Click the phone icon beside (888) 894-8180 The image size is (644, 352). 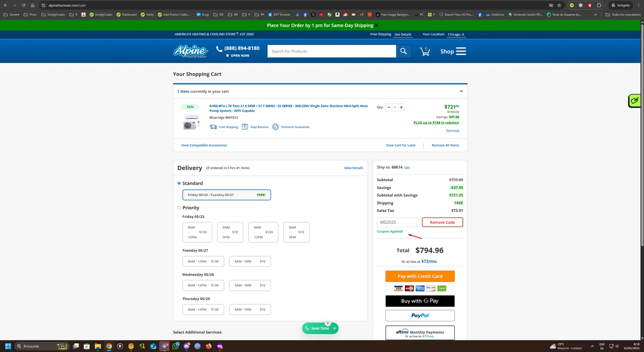pyautogui.click(x=219, y=49)
